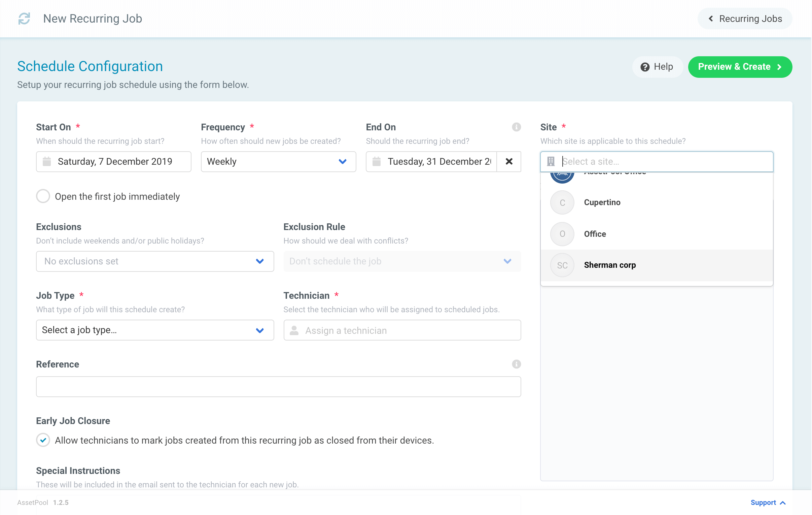Open the Exclusion Rule dropdown
This screenshot has width=812, height=515.
click(402, 261)
